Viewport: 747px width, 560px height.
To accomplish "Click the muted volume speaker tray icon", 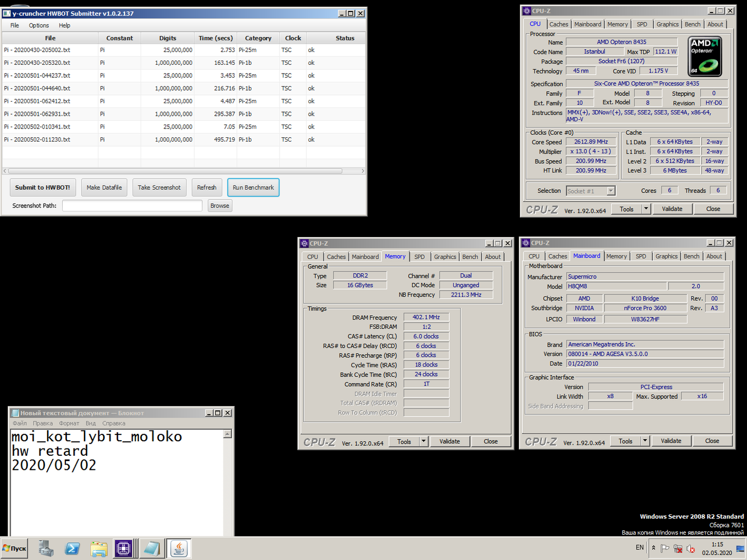I will point(690,549).
